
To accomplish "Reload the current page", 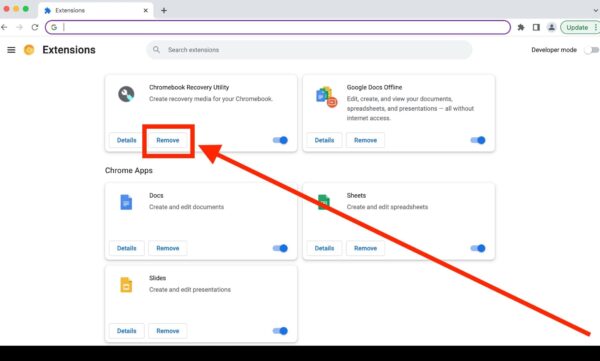I will [x=35, y=27].
